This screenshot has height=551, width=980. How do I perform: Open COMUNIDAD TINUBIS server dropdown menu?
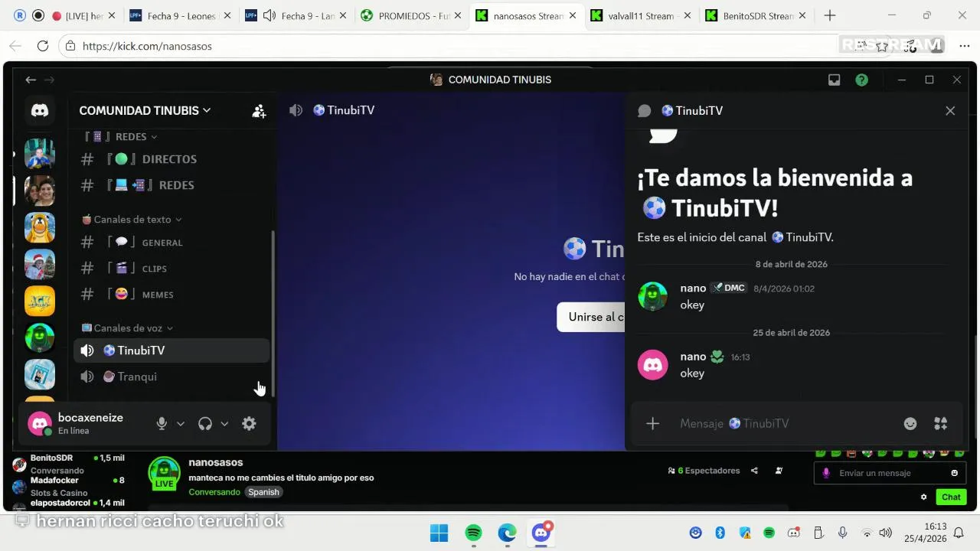[x=145, y=110]
